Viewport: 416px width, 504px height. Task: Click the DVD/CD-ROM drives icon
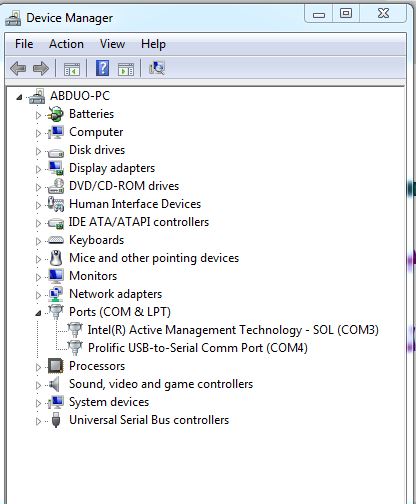[56, 186]
